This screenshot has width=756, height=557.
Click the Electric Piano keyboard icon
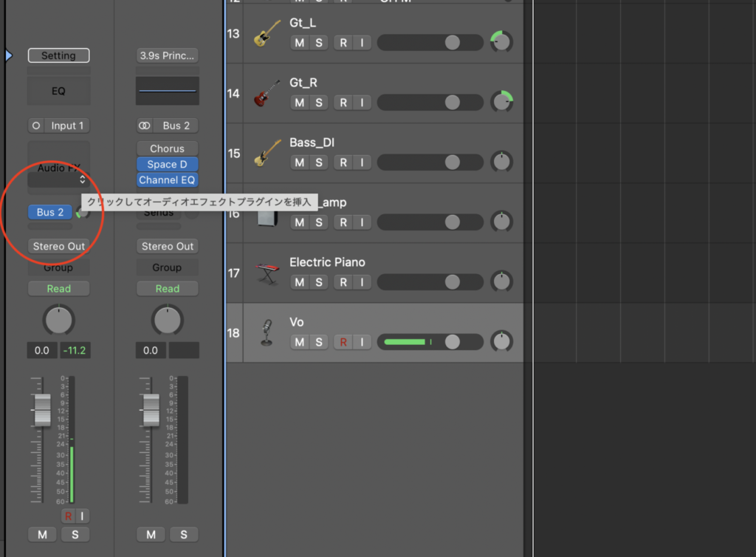(x=267, y=273)
